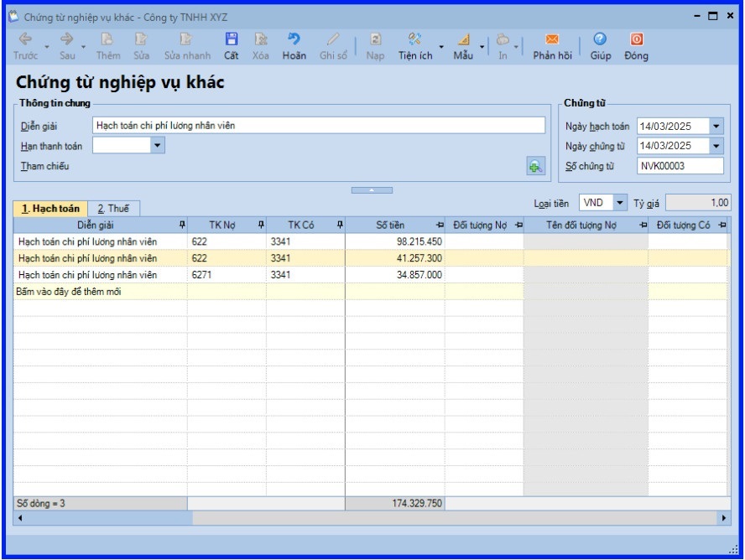Switch to the 2. Thuế tab
Screen dimensions: 745x560
click(113, 209)
